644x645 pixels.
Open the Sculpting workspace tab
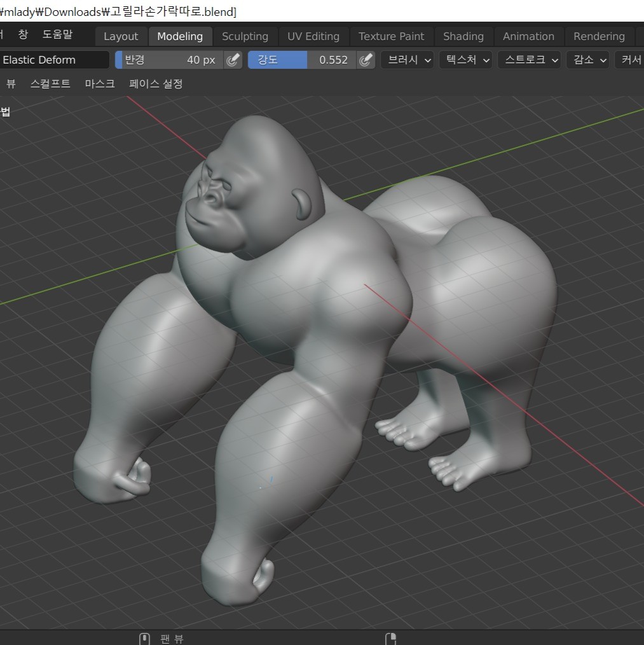tap(245, 36)
